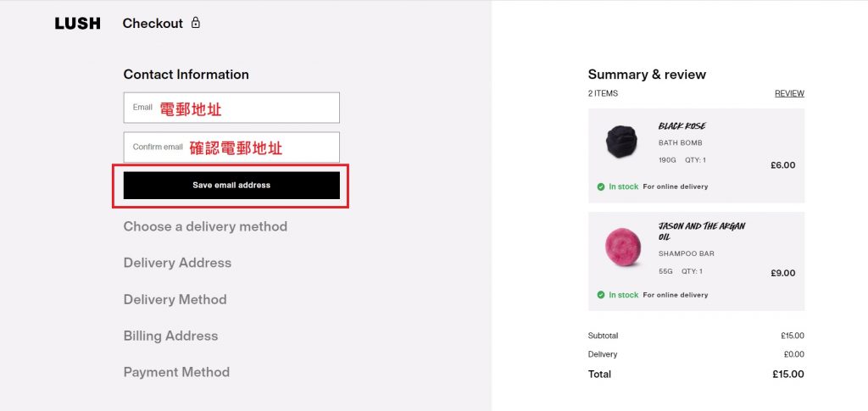Click the Confirm email input field

click(x=231, y=147)
